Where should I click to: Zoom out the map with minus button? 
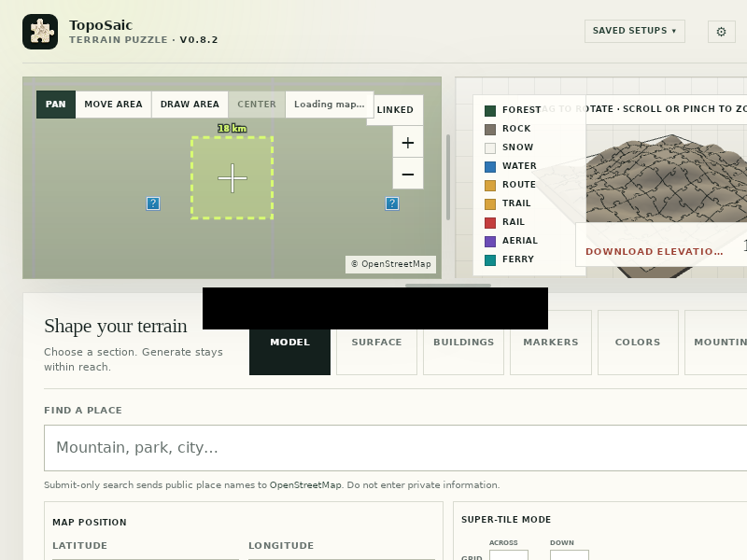pos(408,174)
